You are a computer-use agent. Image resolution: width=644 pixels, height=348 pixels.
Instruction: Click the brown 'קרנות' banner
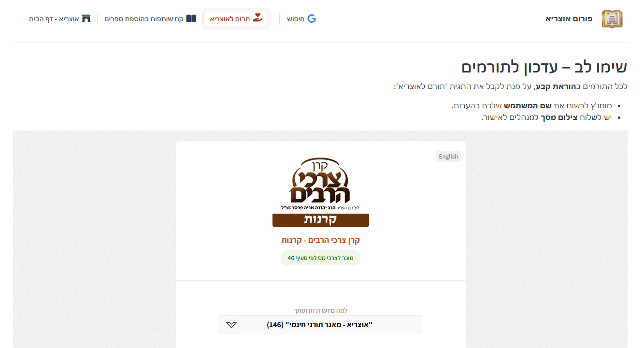pyautogui.click(x=321, y=220)
